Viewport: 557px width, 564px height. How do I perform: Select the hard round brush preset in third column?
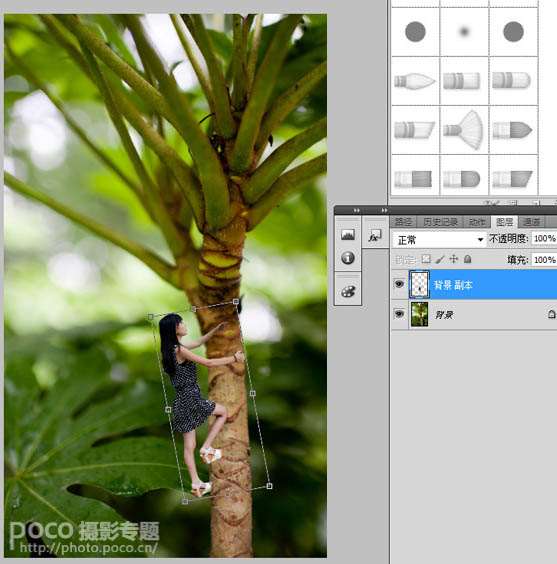(x=513, y=32)
